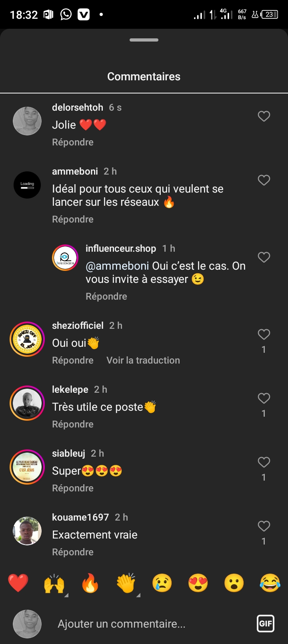288x644 pixels.
Task: Open sheziofficiel's profile picture
Action: point(27,339)
